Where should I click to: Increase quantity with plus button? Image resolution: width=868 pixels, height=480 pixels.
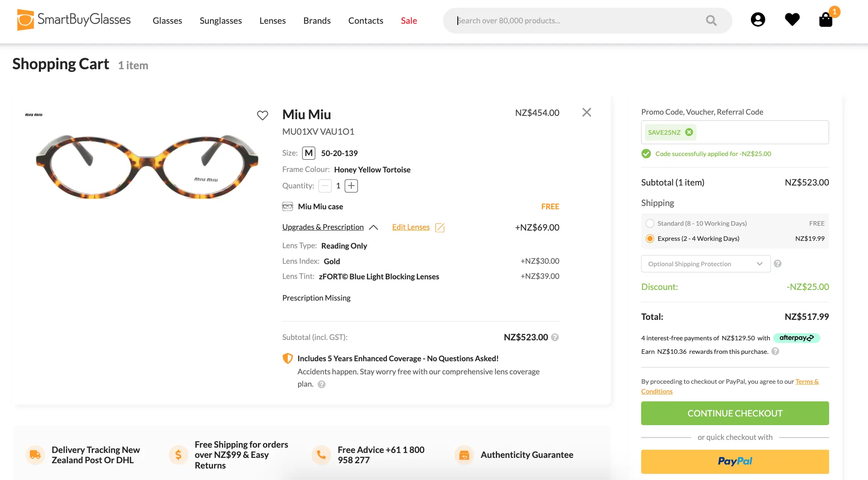point(351,186)
